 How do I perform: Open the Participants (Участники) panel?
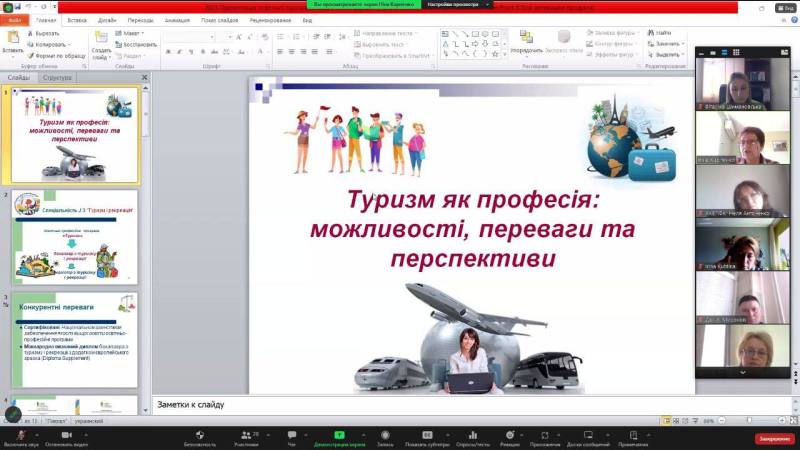(x=245, y=435)
